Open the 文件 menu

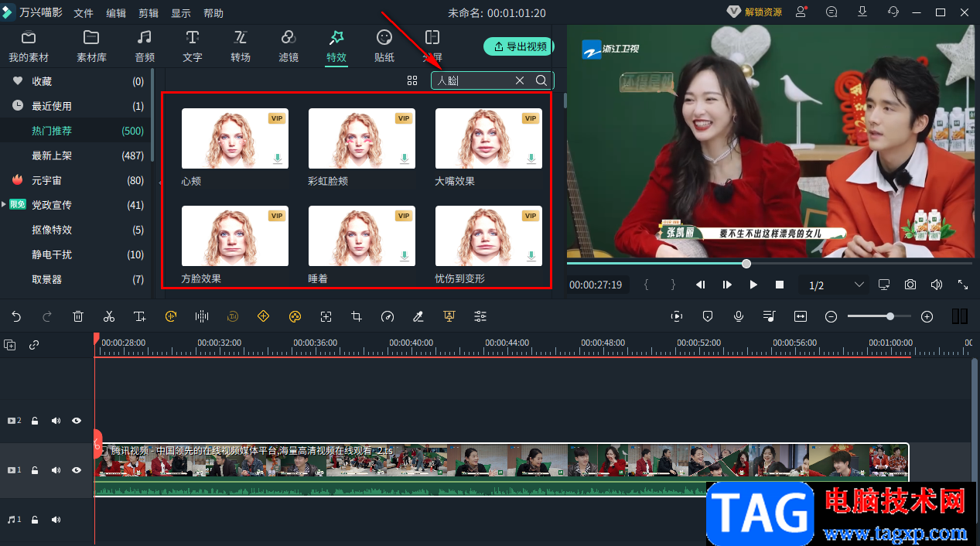pyautogui.click(x=84, y=13)
